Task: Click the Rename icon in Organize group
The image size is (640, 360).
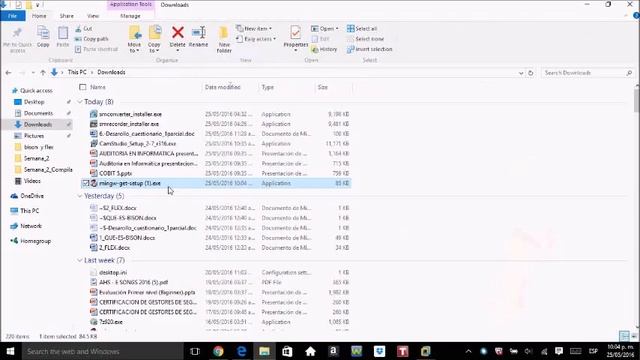Action: point(198,33)
